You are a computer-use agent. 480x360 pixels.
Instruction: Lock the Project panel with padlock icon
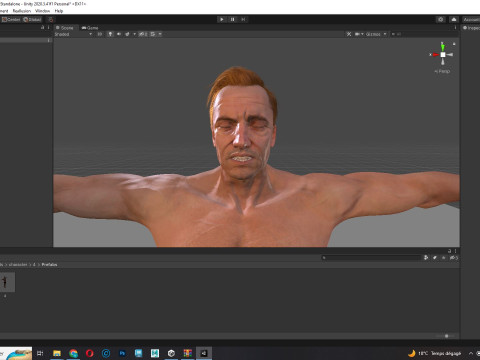449,251
